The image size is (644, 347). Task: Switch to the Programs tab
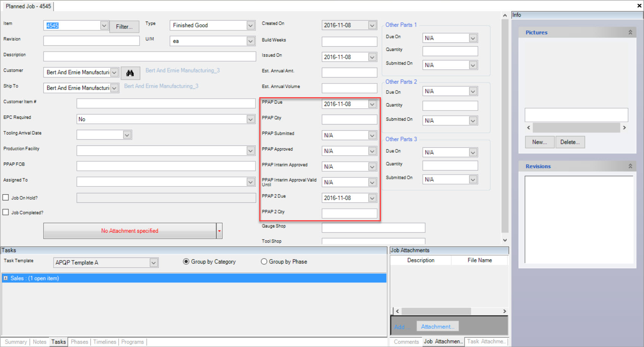[132, 342]
